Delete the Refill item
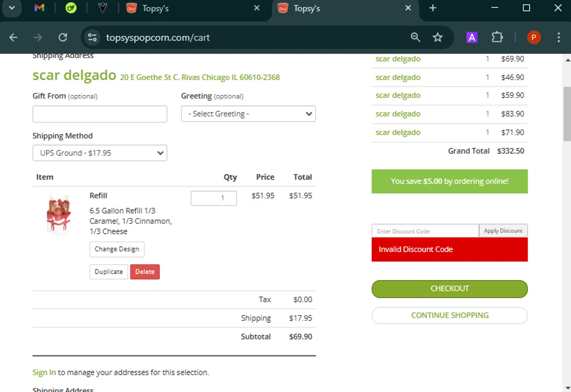571x392 pixels. [145, 272]
